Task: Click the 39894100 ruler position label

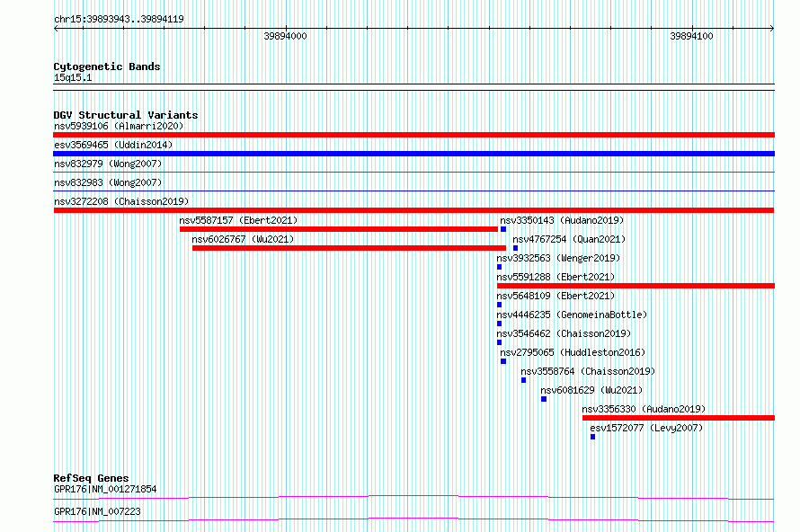Action: pyautogui.click(x=691, y=36)
